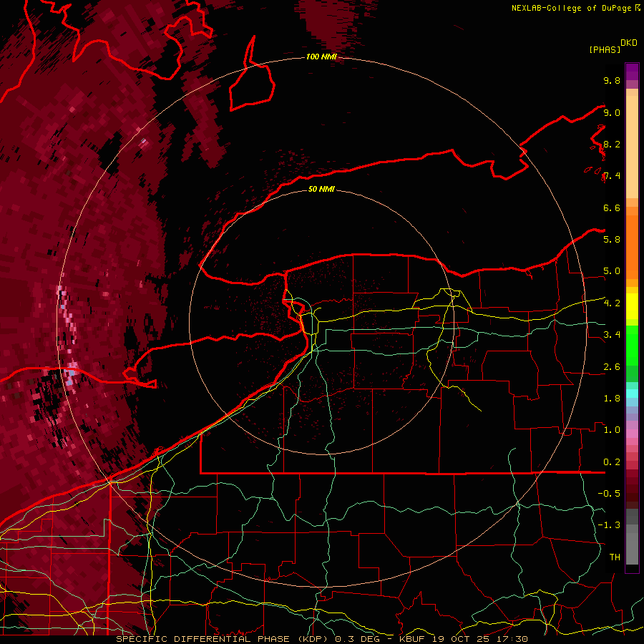Click the TH threshold label on scale
Screen dimensions: 644x644
coord(615,557)
